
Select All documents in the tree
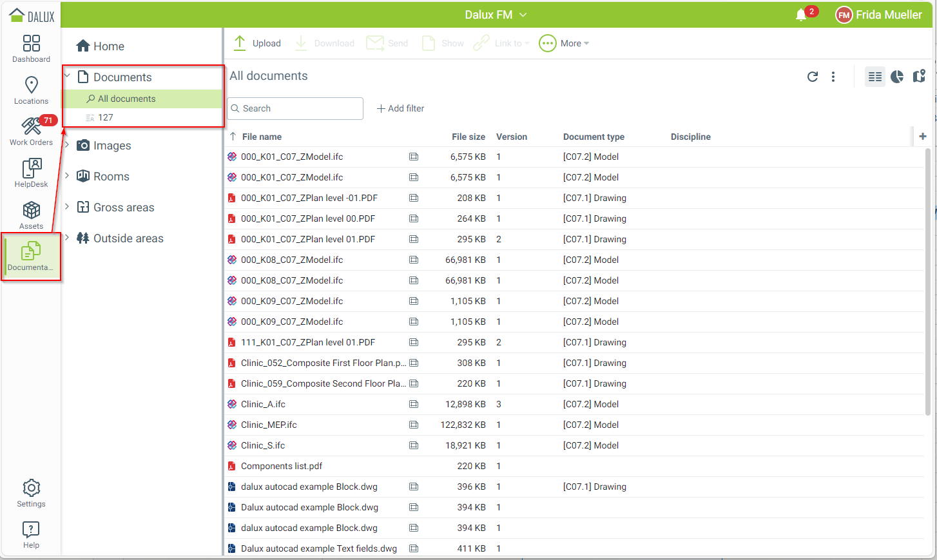pyautogui.click(x=126, y=99)
